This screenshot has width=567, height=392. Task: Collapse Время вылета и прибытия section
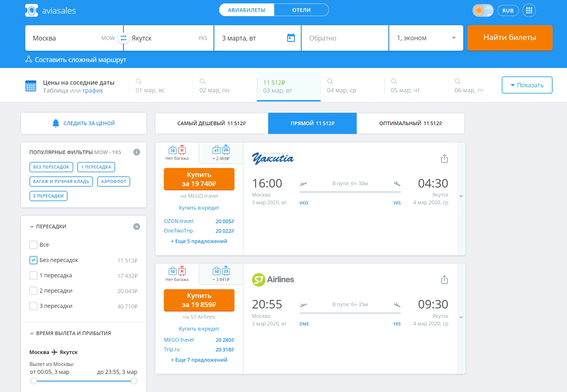tap(32, 334)
